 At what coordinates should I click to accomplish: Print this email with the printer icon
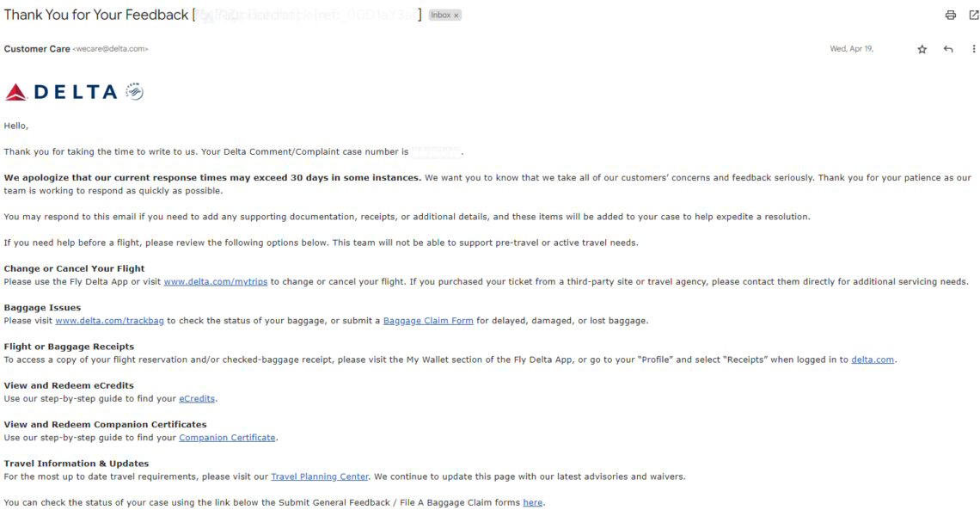[x=950, y=15]
